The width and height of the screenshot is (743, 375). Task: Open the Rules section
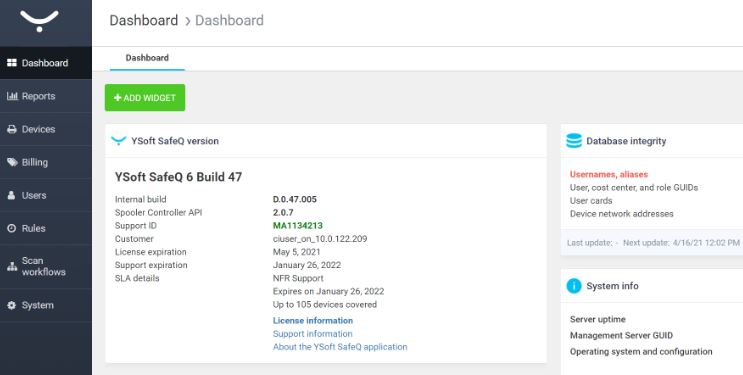tap(46, 229)
